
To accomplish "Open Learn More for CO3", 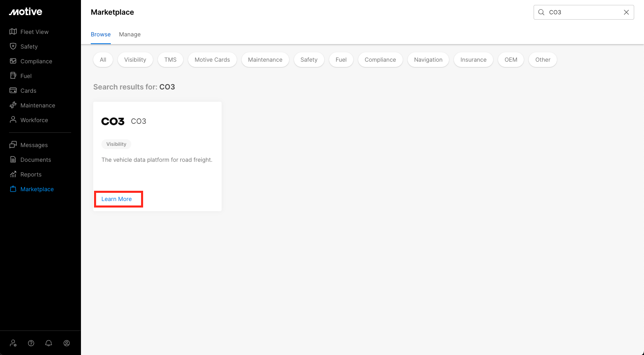I will click(x=117, y=199).
